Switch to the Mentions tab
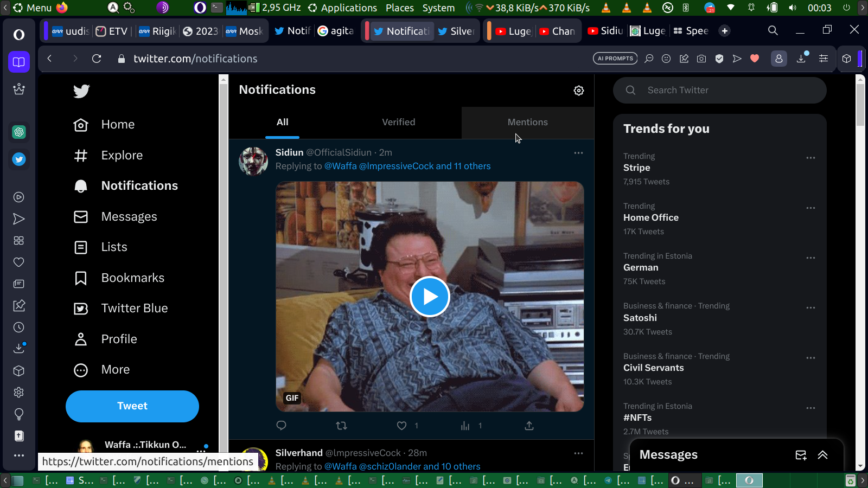 point(527,123)
